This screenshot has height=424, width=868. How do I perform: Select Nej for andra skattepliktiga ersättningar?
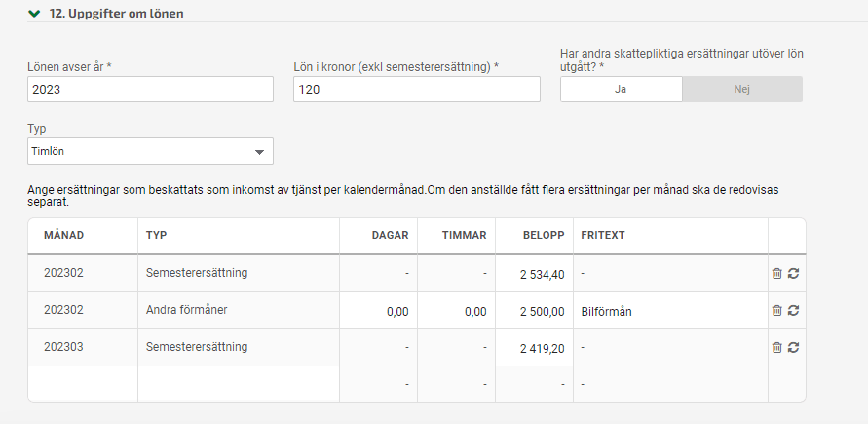point(742,89)
